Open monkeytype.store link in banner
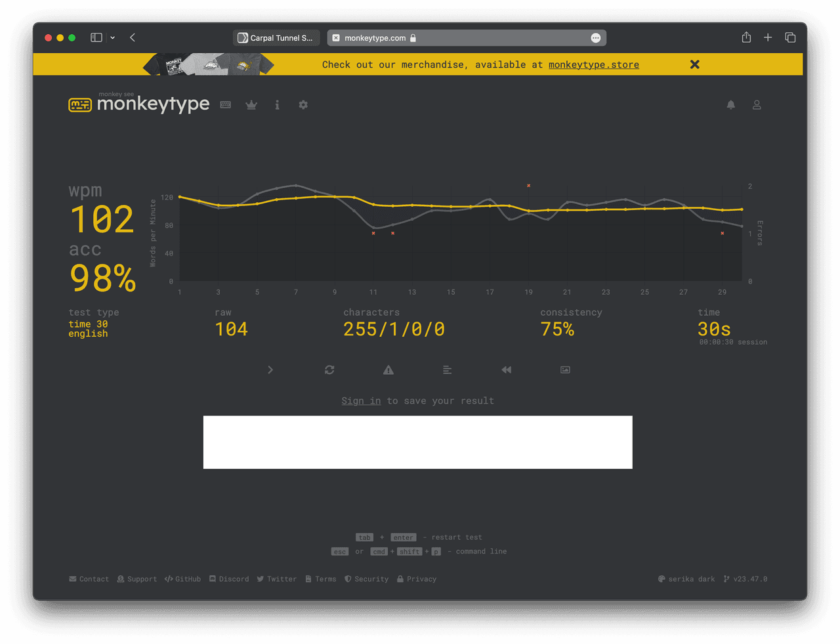Viewport: 840px width, 644px height. point(594,64)
